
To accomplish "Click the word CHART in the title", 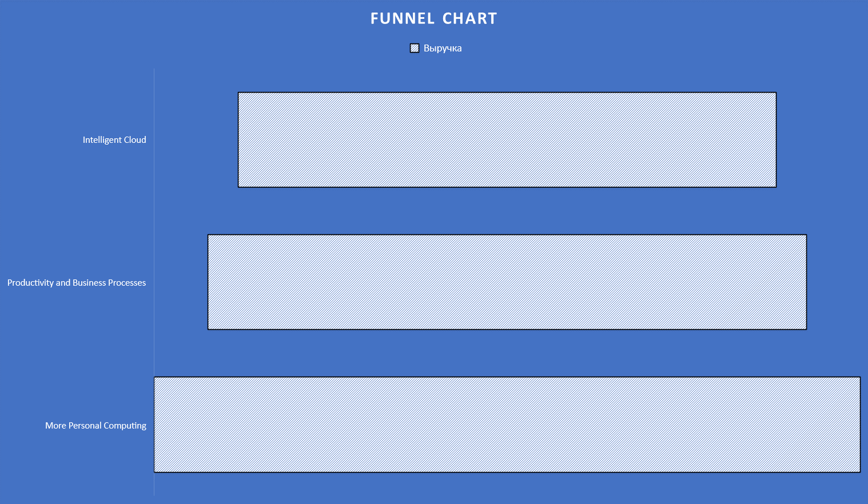I will (469, 19).
